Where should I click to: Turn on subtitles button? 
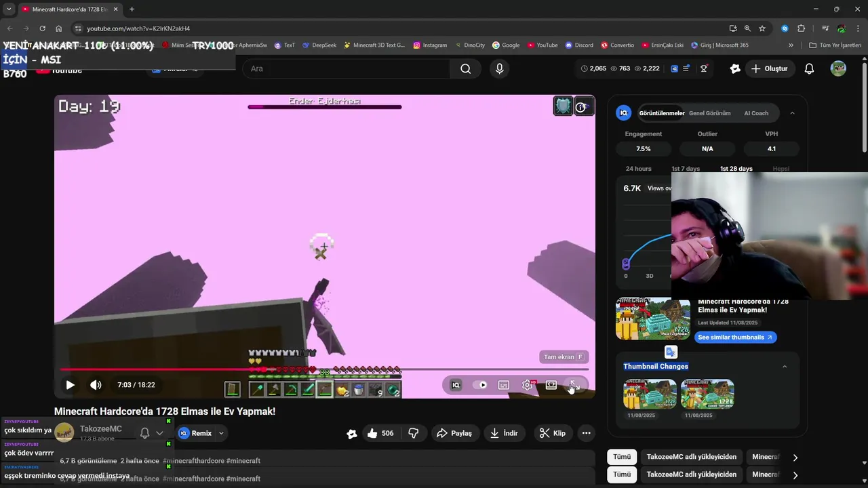504,385
